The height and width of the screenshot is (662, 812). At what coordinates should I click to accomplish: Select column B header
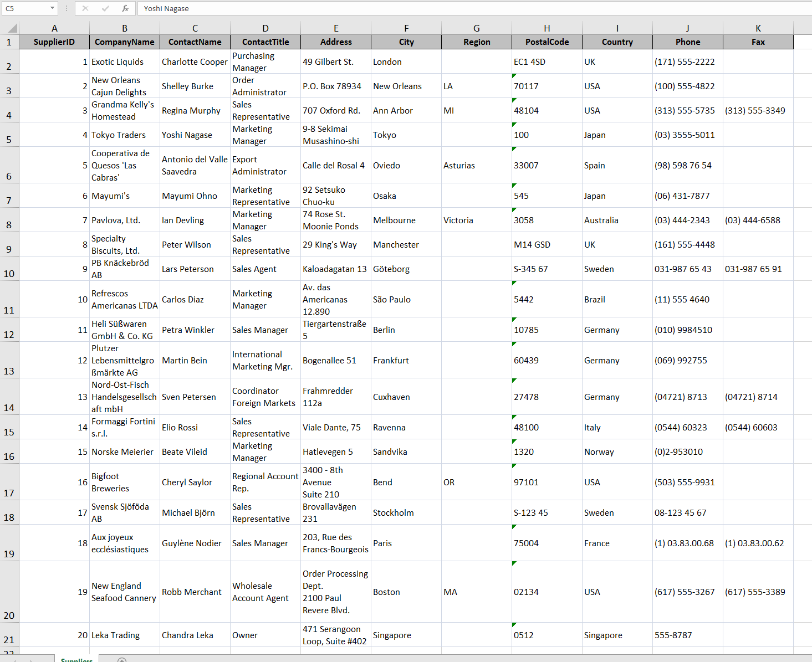125,28
